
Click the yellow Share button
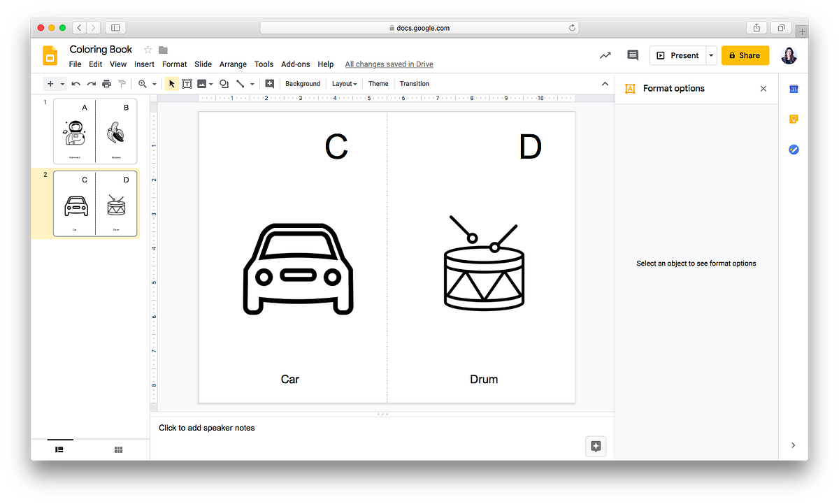(745, 55)
